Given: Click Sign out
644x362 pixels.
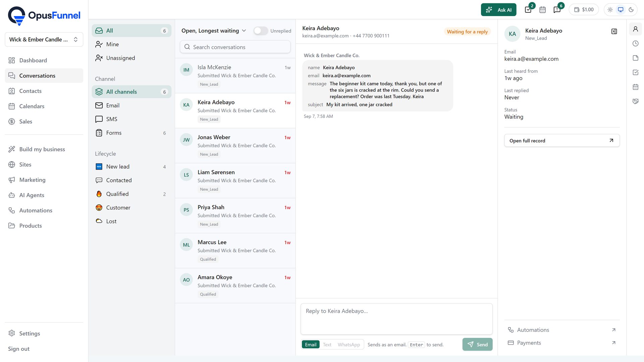Looking at the screenshot, I should click(19, 349).
